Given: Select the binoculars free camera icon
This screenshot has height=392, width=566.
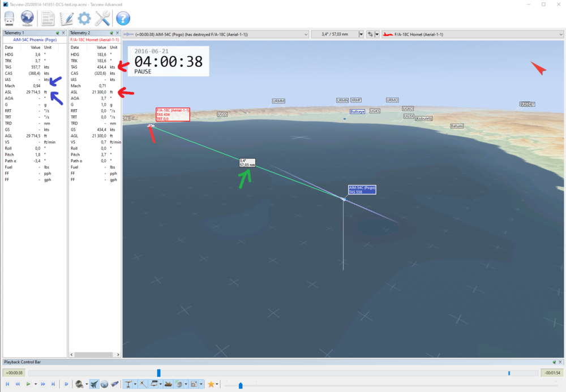Looking at the screenshot, I should [115, 384].
